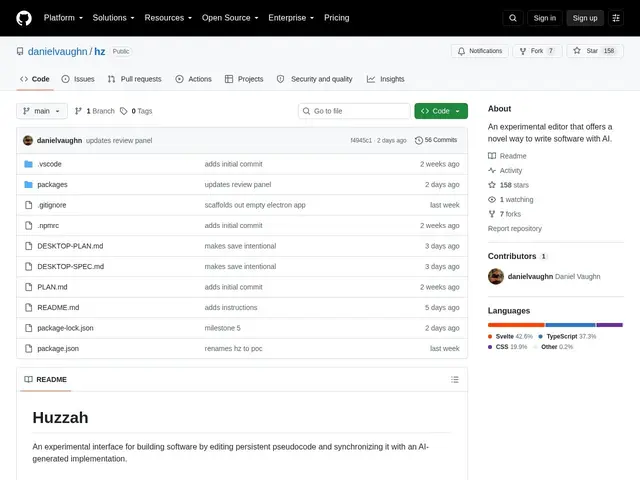Click the TypeScript blue language bar segment
The image size is (640, 480).
coord(570,325)
